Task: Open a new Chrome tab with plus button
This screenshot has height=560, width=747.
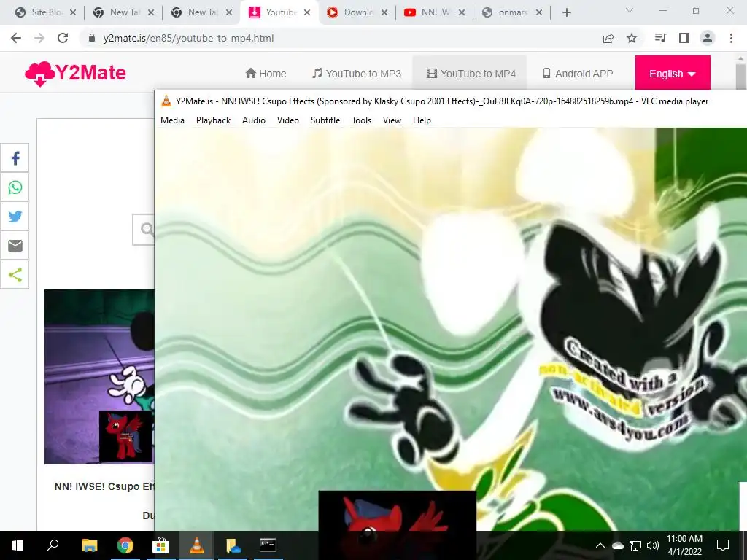Action: [566, 13]
